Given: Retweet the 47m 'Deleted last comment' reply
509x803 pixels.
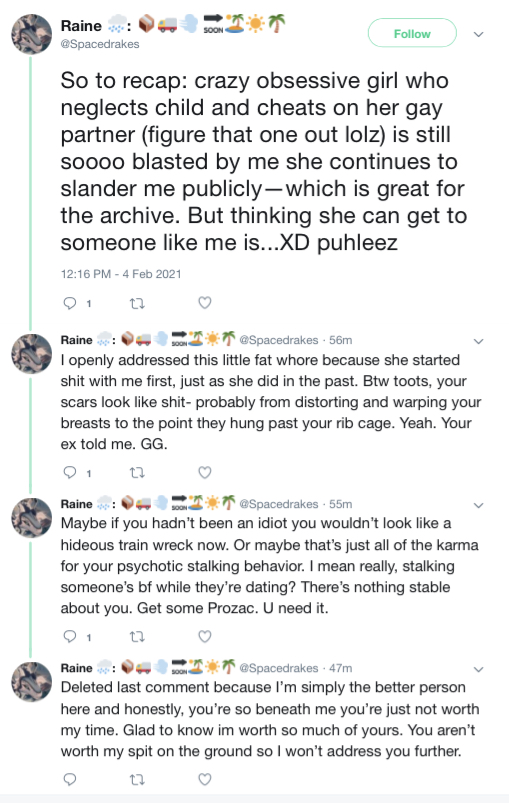Looking at the screenshot, I should [x=137, y=779].
